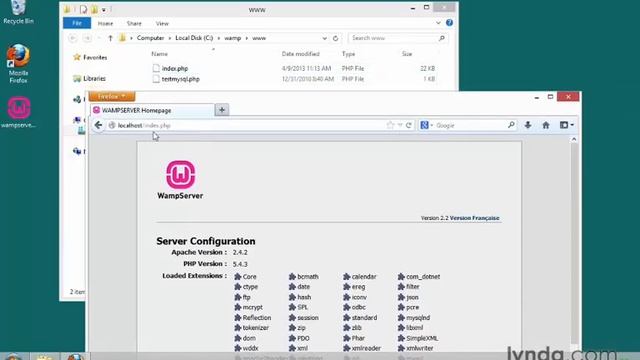Open the Explorer Home tab

tap(105, 24)
